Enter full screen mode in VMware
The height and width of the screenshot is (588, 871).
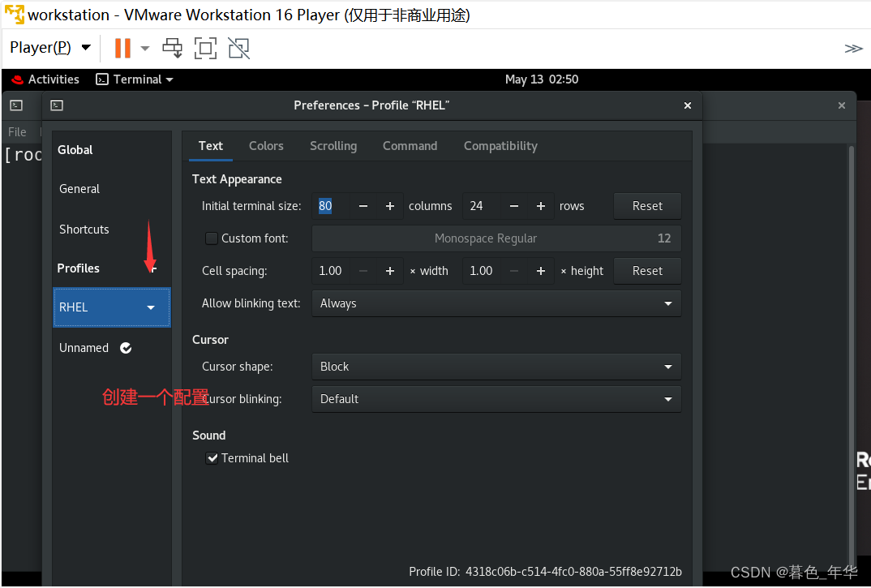pos(205,48)
